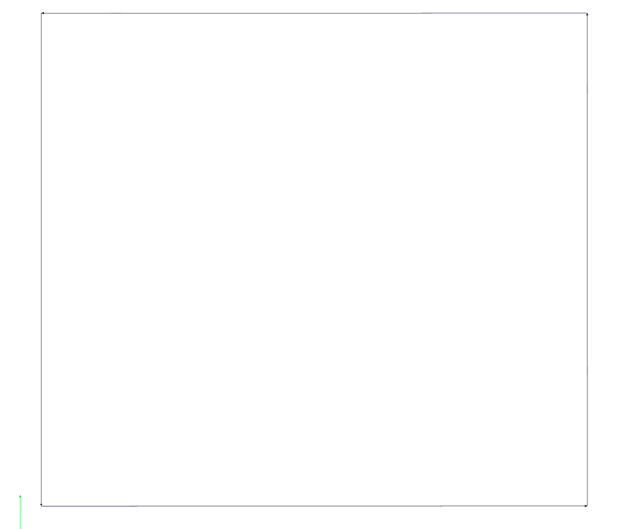Image resolution: width=619 pixels, height=529 pixels.
Task: Click the midpoint of the top edge
Action: 315,13
